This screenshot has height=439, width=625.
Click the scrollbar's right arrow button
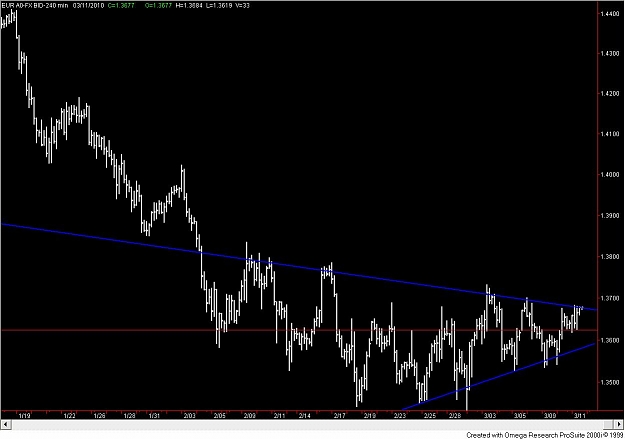618,424
